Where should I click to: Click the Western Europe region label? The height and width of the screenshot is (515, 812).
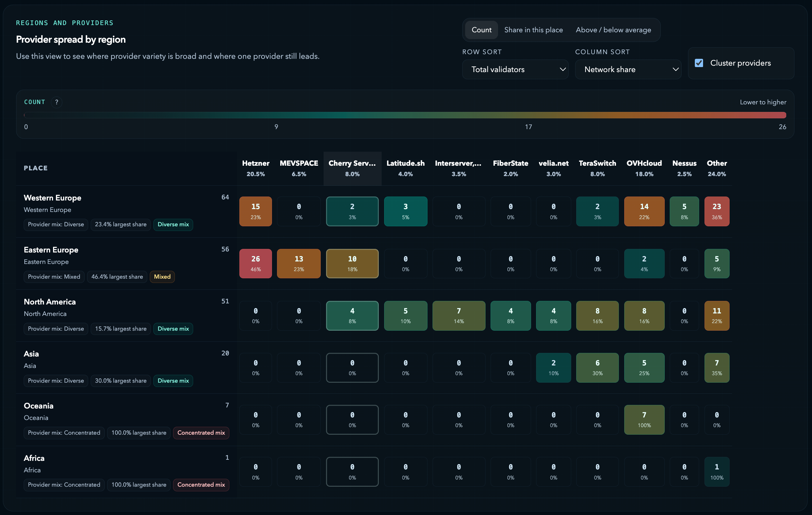click(x=52, y=198)
